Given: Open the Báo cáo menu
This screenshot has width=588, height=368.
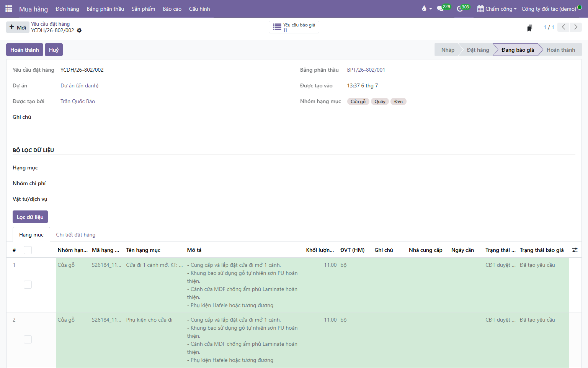Looking at the screenshot, I should coord(172,9).
